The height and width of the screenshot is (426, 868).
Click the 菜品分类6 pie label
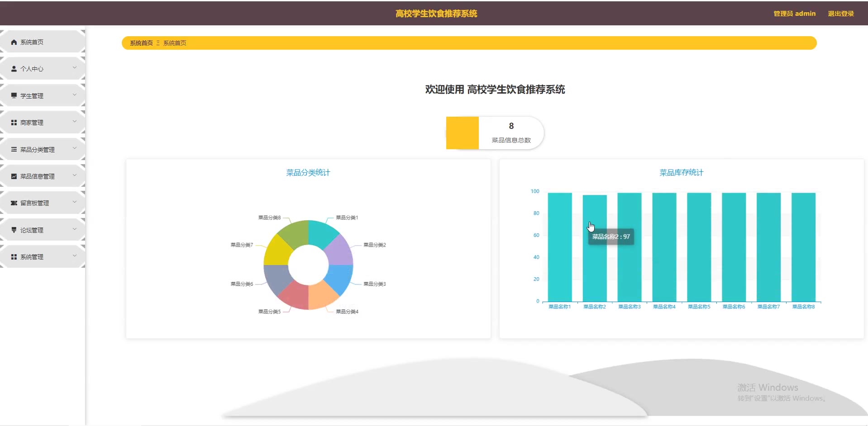pos(242,284)
